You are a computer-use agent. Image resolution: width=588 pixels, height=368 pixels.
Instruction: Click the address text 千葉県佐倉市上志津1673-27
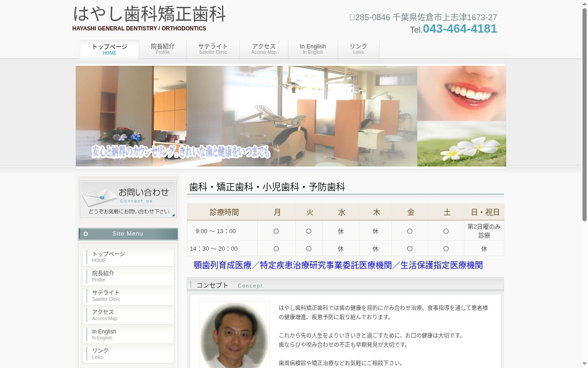point(445,17)
